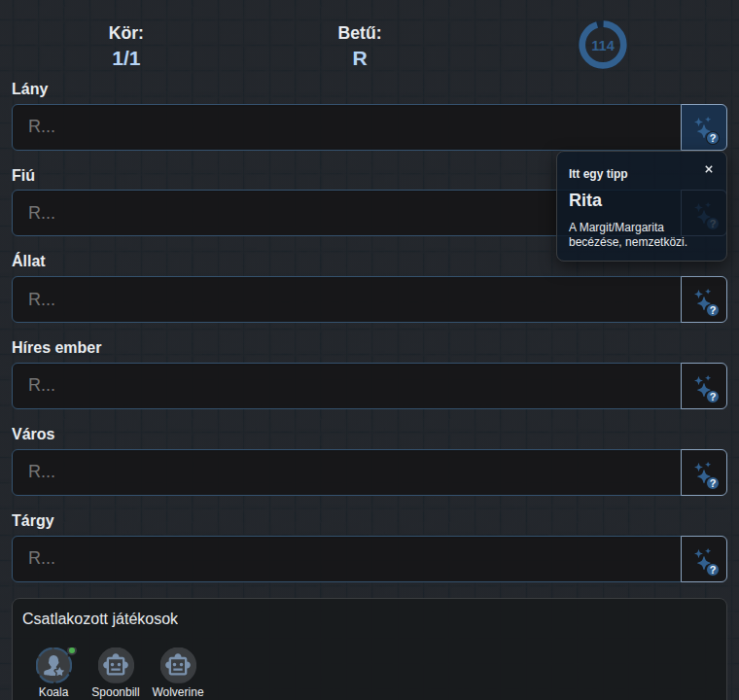Click the 'Wolverine' player name

click(x=178, y=692)
